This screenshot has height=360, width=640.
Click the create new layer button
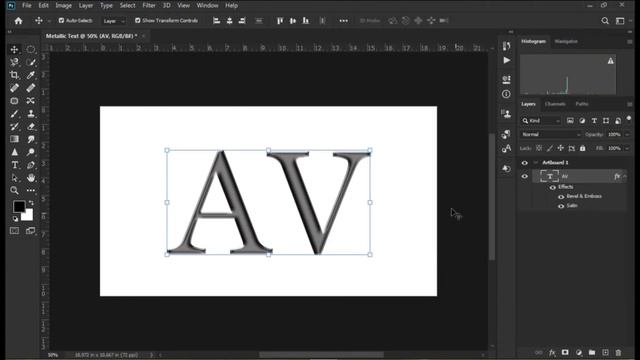click(605, 353)
